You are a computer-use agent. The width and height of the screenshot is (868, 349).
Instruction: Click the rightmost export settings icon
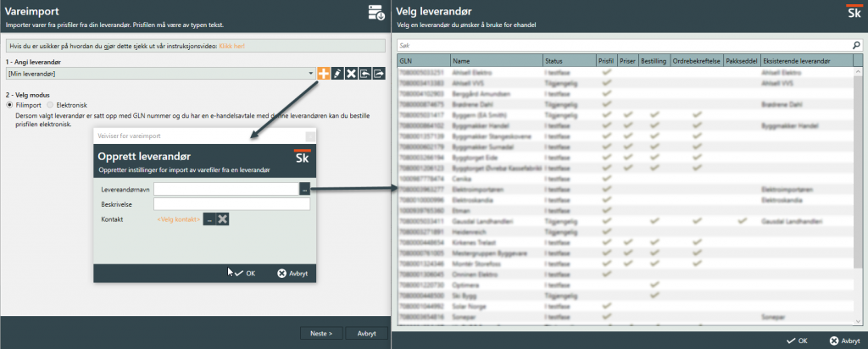click(378, 75)
